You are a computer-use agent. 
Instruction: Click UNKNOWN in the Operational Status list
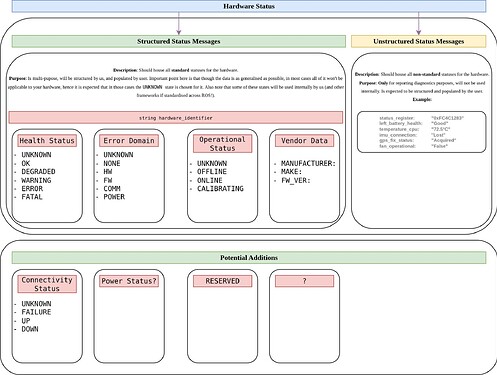click(x=212, y=163)
